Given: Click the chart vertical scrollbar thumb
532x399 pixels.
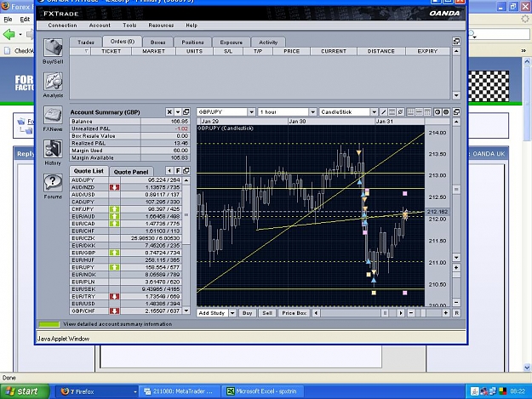Looking at the screenshot, I should pyautogui.click(x=457, y=190).
